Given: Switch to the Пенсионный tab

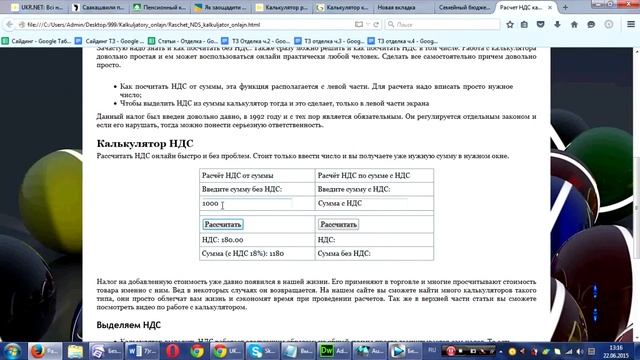Looking at the screenshot, I should pyautogui.click(x=159, y=7).
